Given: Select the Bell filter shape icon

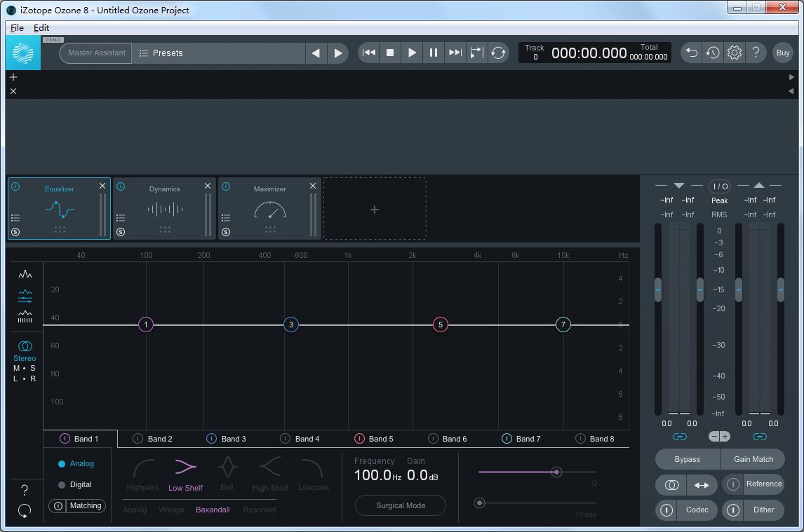Looking at the screenshot, I should click(x=227, y=468).
